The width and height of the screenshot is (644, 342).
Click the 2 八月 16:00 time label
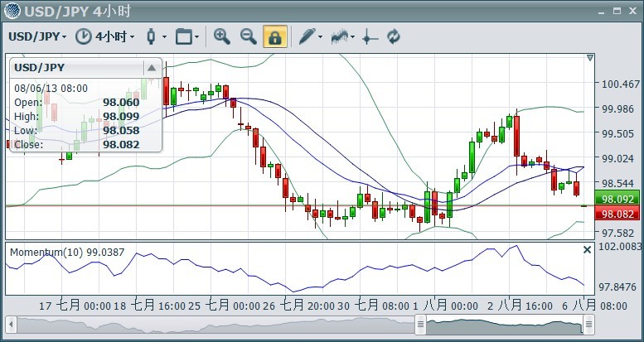(x=520, y=306)
